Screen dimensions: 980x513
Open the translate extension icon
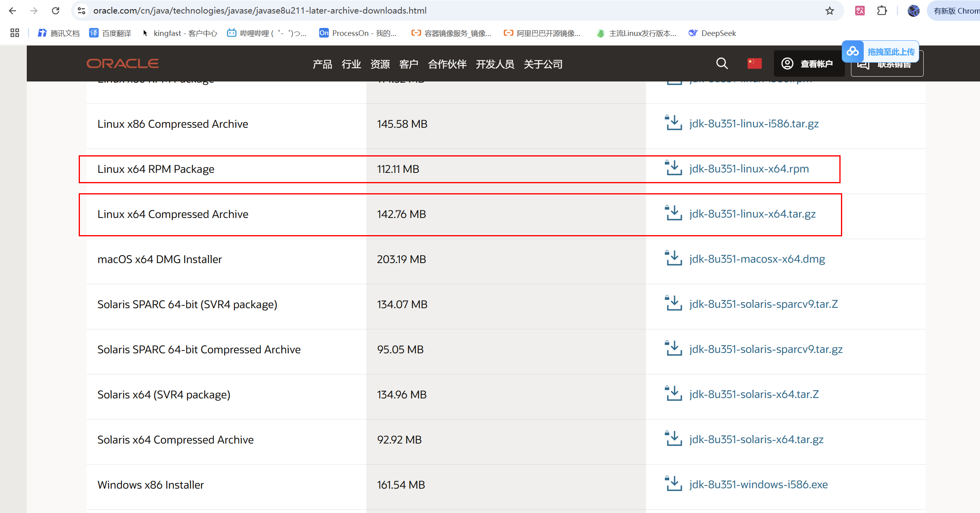860,11
